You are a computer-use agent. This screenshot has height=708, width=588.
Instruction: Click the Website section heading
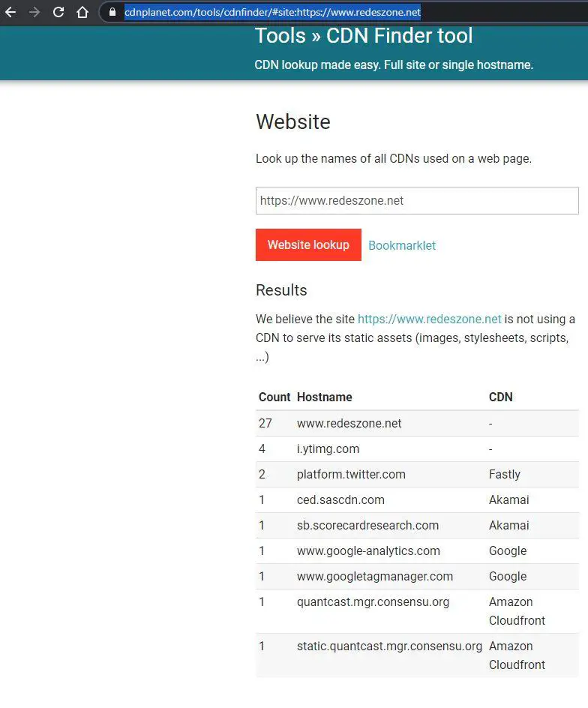pyautogui.click(x=293, y=122)
